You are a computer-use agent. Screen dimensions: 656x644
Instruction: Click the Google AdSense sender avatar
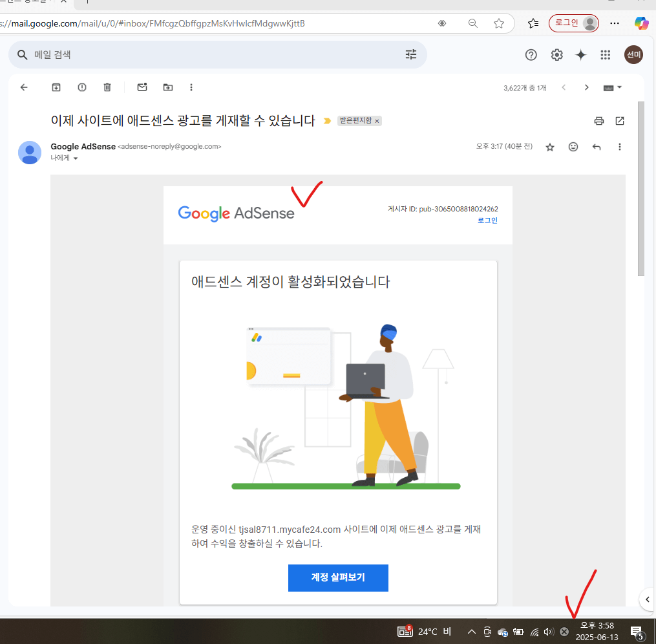tap(30, 153)
